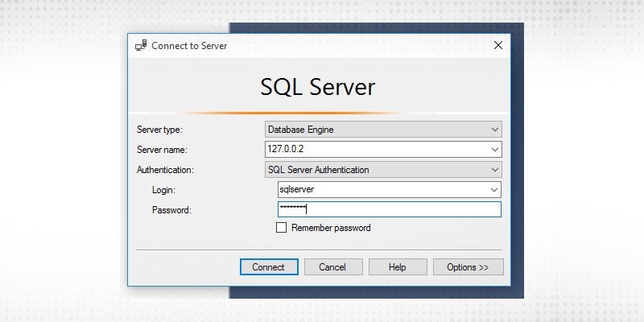Click the "Server type:" label
The height and width of the screenshot is (322, 644).
[x=160, y=130]
